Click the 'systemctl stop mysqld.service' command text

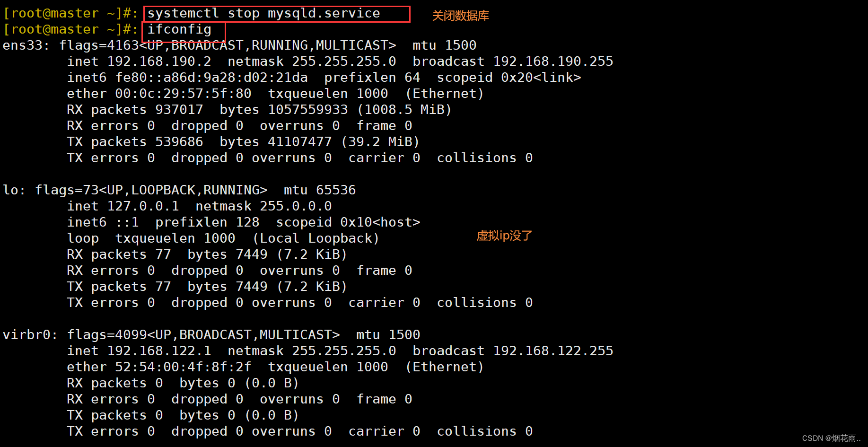click(263, 14)
